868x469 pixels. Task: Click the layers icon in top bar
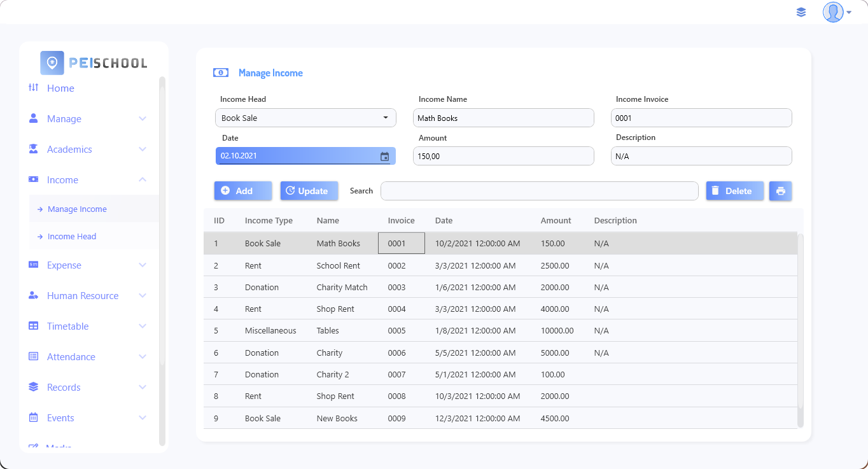click(801, 12)
